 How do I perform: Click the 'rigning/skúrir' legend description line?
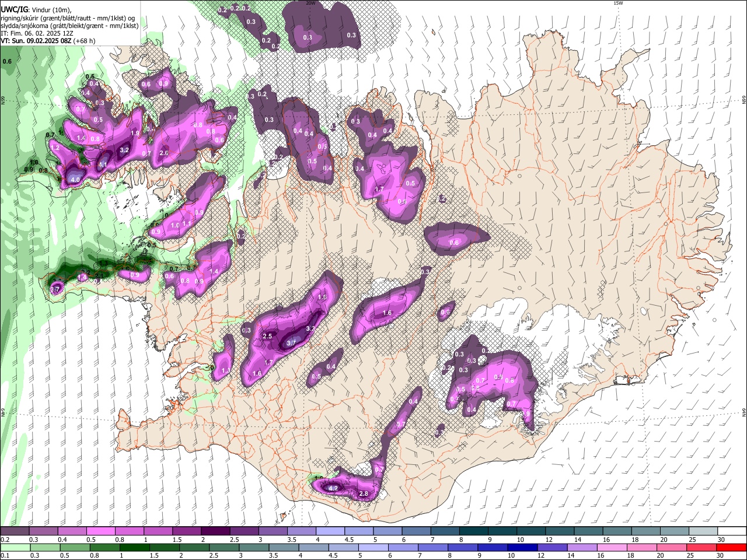click(68, 18)
